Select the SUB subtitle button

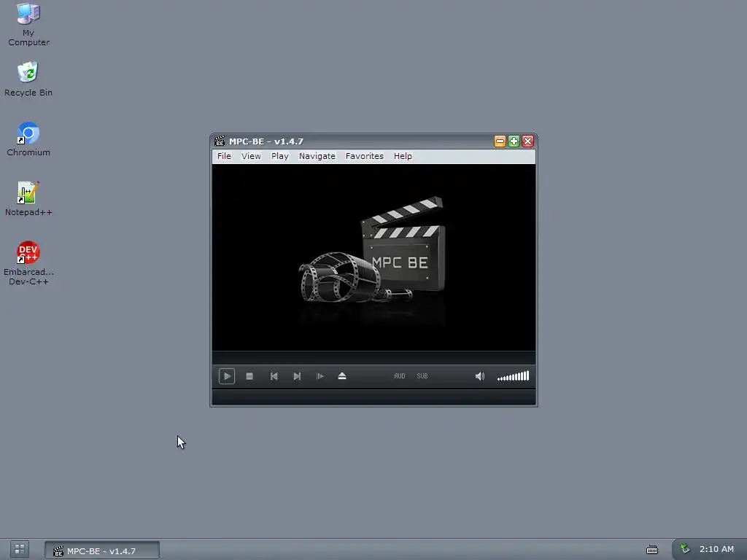point(422,376)
